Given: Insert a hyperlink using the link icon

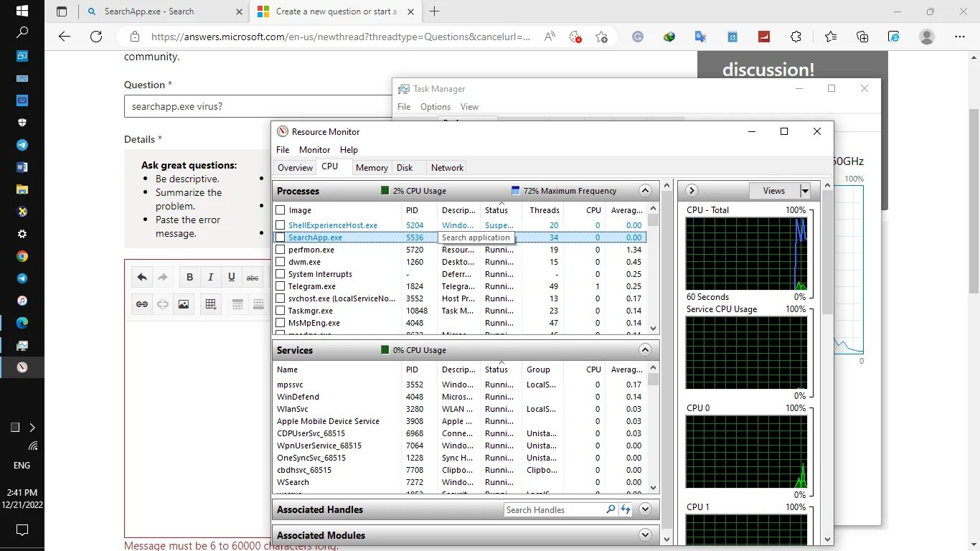Looking at the screenshot, I should pyautogui.click(x=141, y=304).
